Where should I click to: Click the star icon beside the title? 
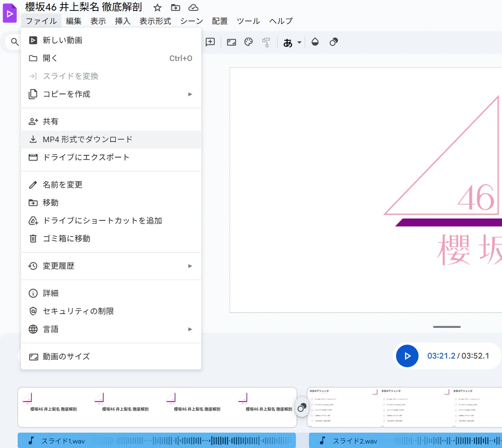coord(157,8)
